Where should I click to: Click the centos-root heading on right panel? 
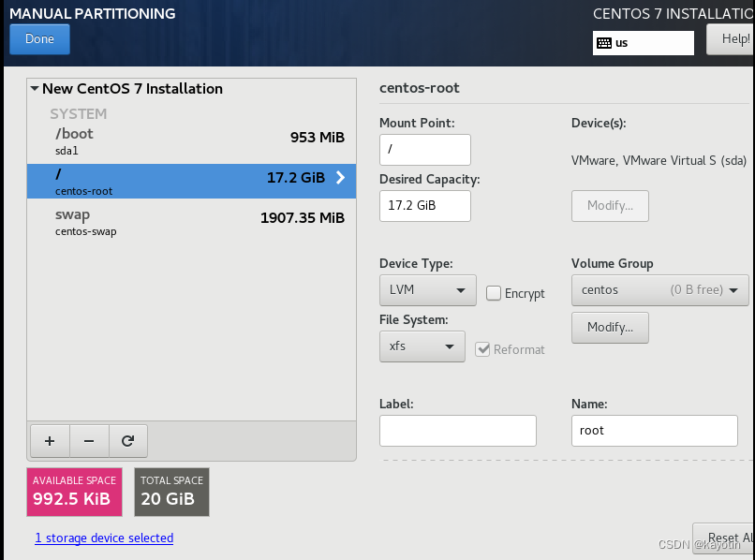coord(420,88)
